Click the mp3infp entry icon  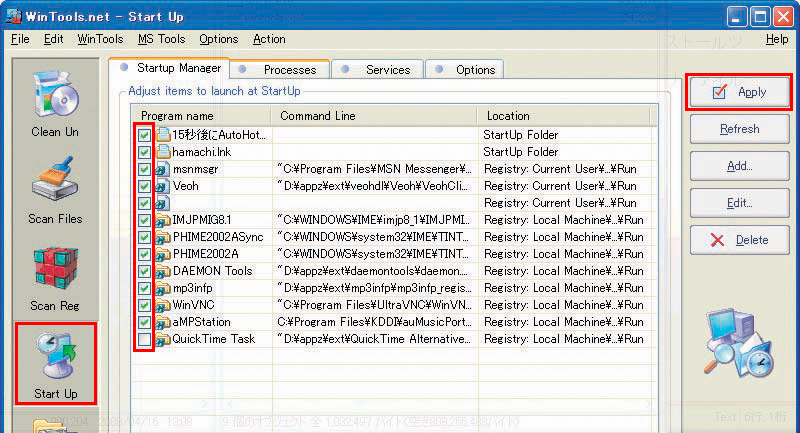click(x=163, y=288)
